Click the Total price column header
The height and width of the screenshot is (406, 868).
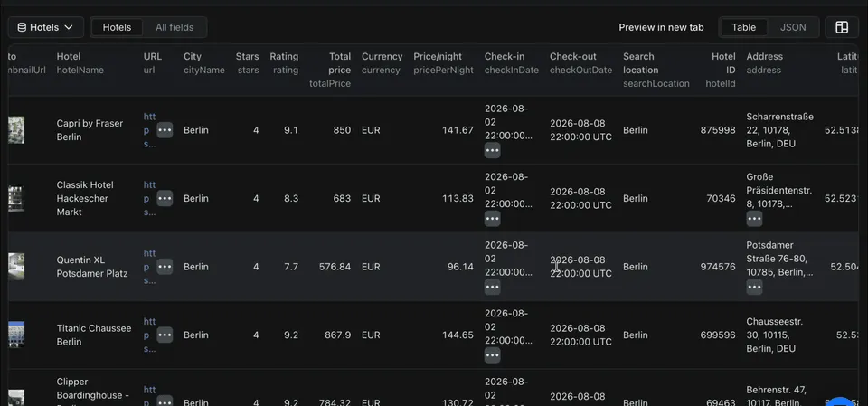330,70
